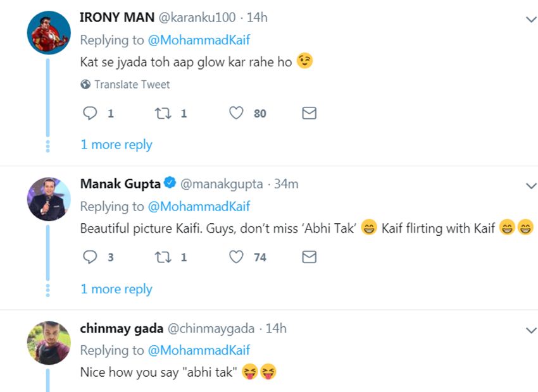Retweet Manak Gupta's tweet

(163, 257)
